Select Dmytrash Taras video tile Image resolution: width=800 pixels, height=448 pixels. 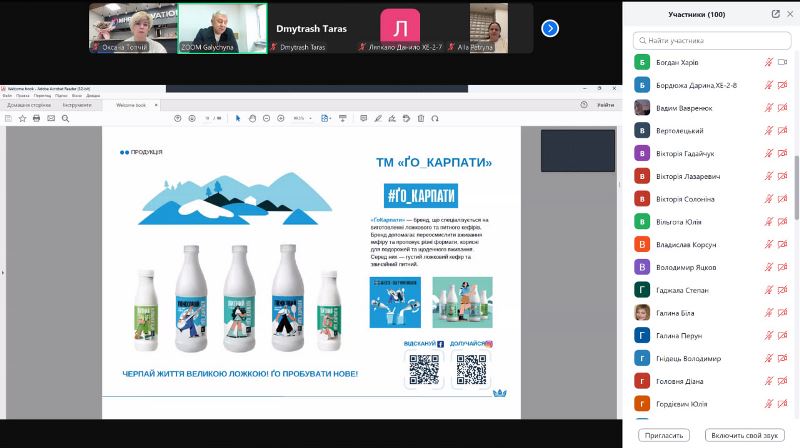(x=311, y=28)
